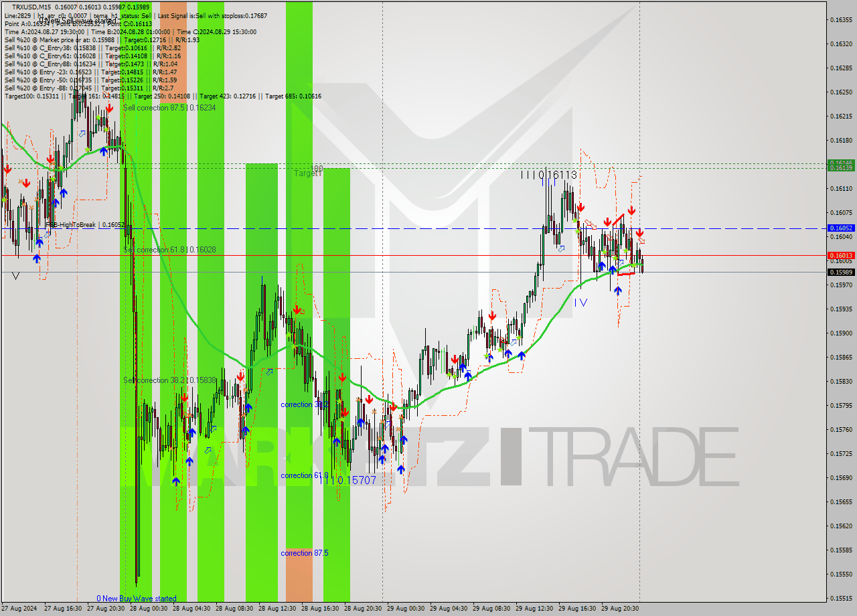Select 'Sell %10 @ C_Entry38' row
857x616 pixels.
pos(92,48)
